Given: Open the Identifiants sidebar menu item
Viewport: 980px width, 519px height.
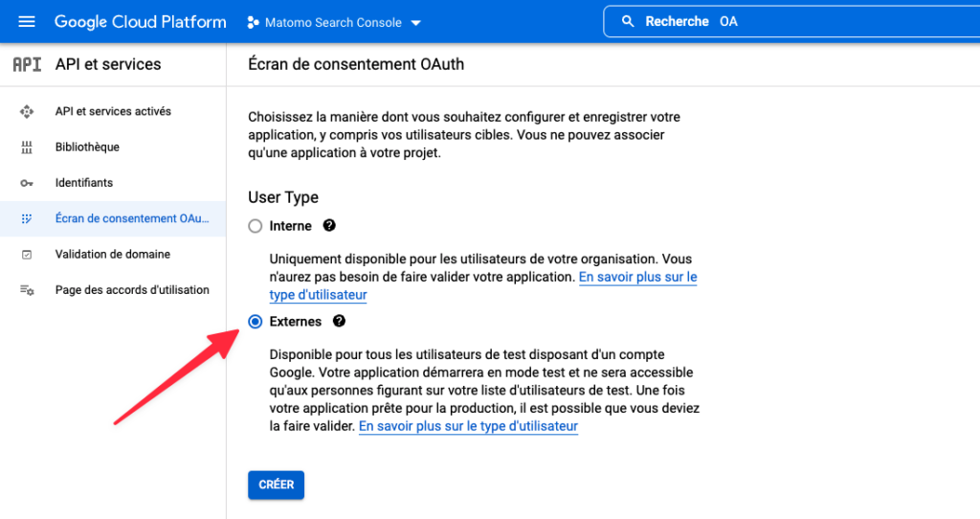Looking at the screenshot, I should (x=84, y=183).
